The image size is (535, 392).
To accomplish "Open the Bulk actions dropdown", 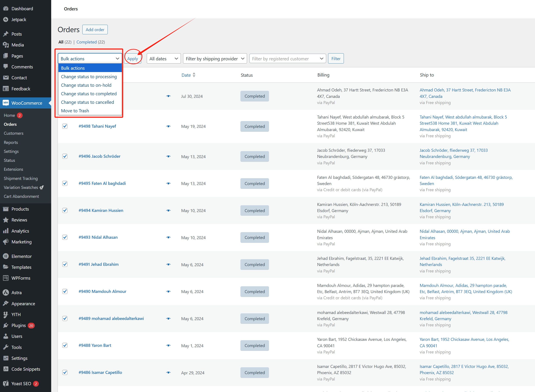I will (x=90, y=58).
